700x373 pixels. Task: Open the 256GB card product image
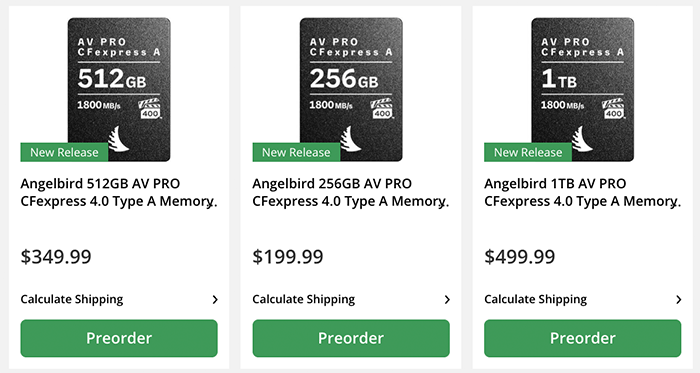[x=351, y=89]
